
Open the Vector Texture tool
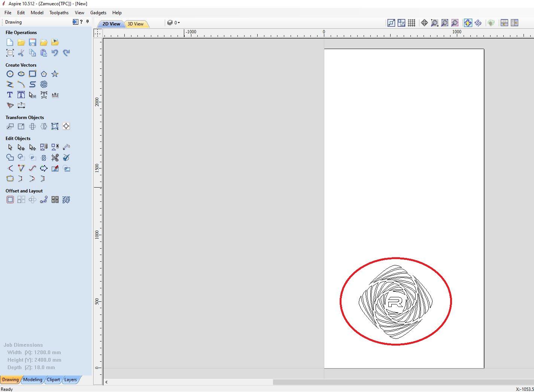(x=44, y=84)
